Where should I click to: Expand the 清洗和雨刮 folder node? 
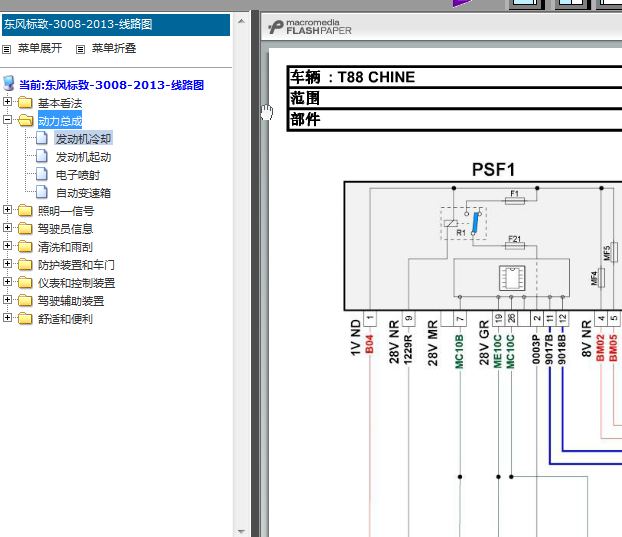tap(7, 245)
